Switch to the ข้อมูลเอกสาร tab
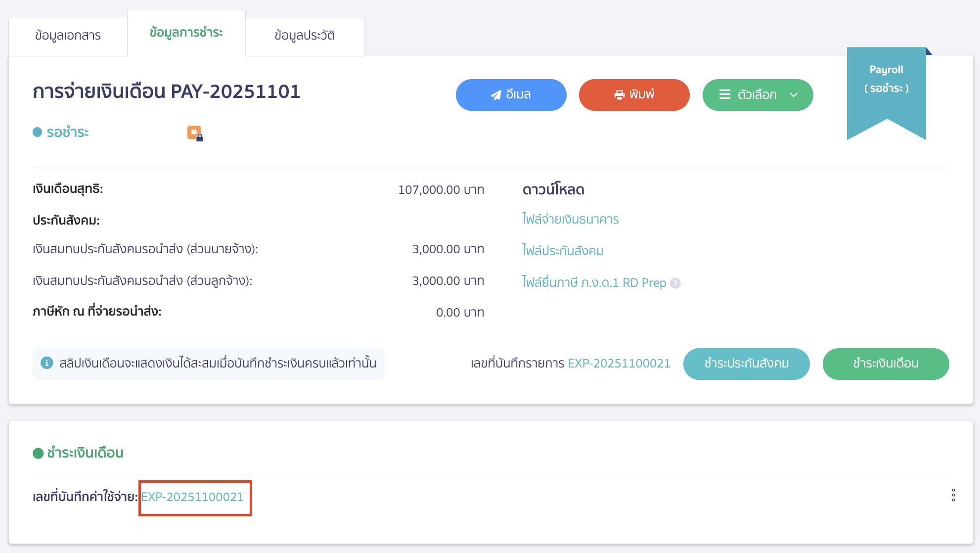Viewport: 980px width, 553px height. [68, 35]
